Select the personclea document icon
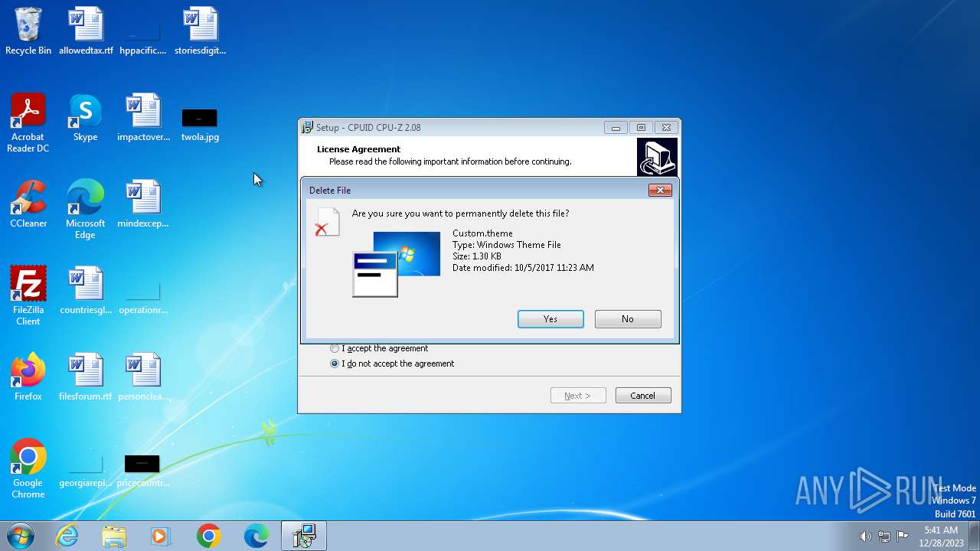 (x=143, y=377)
